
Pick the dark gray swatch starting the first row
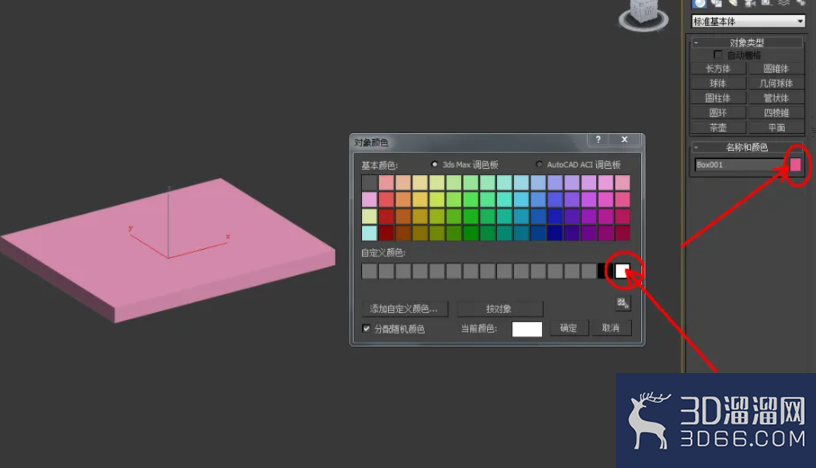369,182
